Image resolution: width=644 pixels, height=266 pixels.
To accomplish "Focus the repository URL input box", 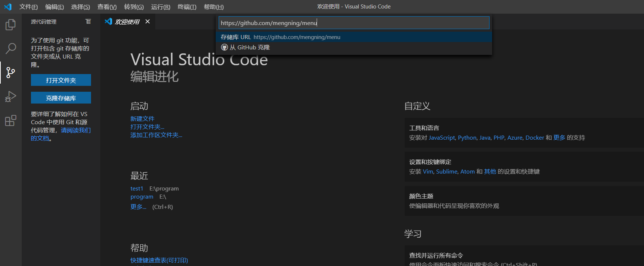I will [354, 23].
